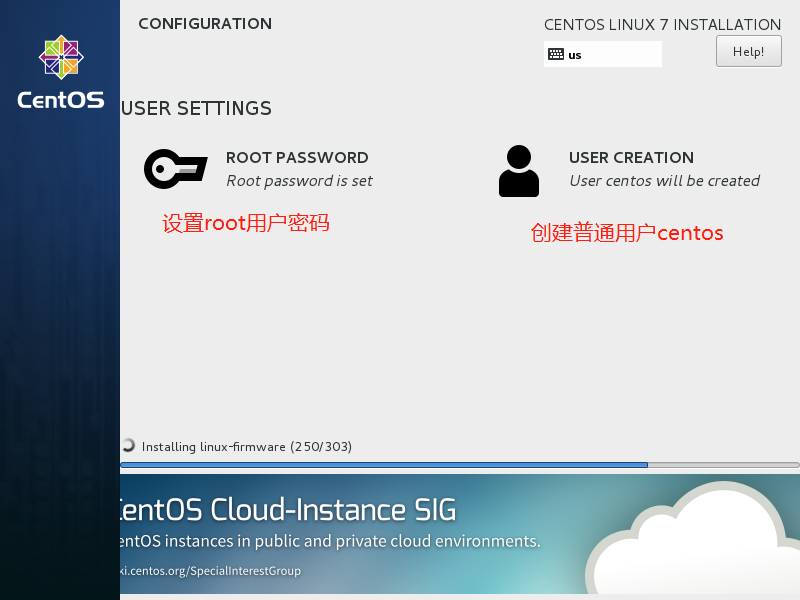This screenshot has width=800, height=600.
Task: Click the CentOS Cloud-Instance SIG banner title
Action: pyautogui.click(x=288, y=511)
